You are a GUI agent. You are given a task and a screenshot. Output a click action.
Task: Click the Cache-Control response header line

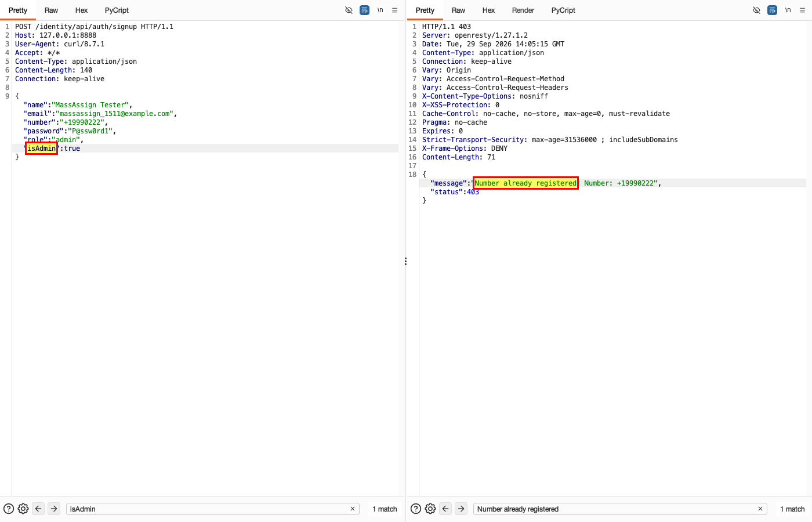pyautogui.click(x=546, y=114)
